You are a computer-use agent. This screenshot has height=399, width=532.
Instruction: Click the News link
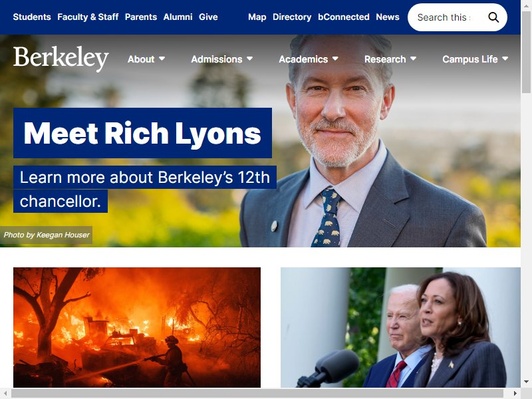[x=388, y=17]
